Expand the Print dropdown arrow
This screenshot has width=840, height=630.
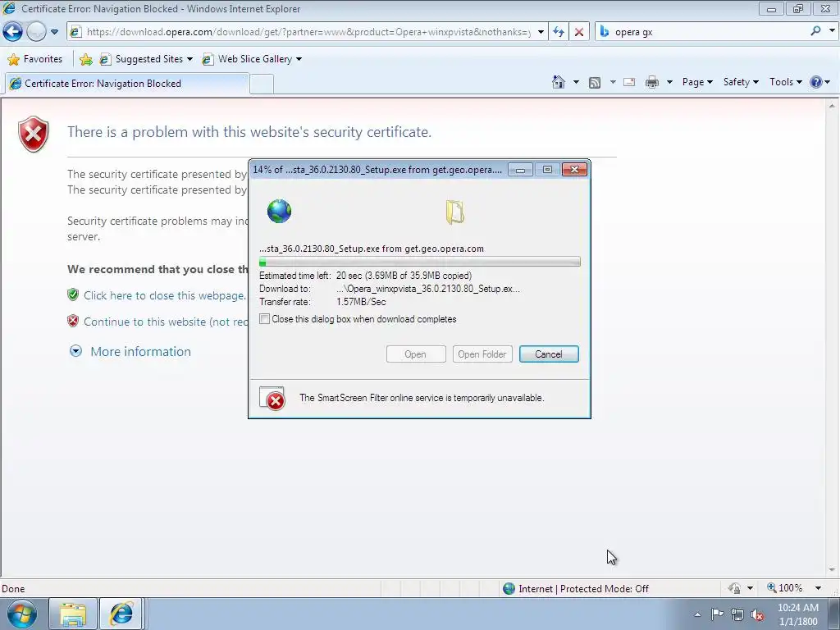[669, 82]
